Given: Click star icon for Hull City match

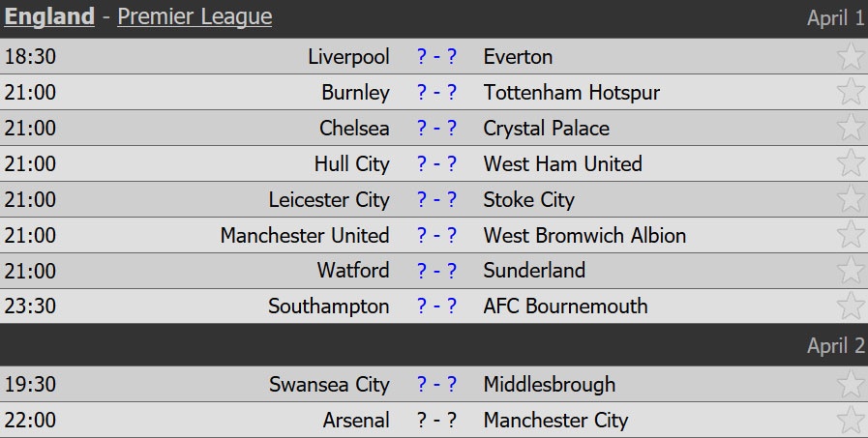Looking at the screenshot, I should click(851, 163).
